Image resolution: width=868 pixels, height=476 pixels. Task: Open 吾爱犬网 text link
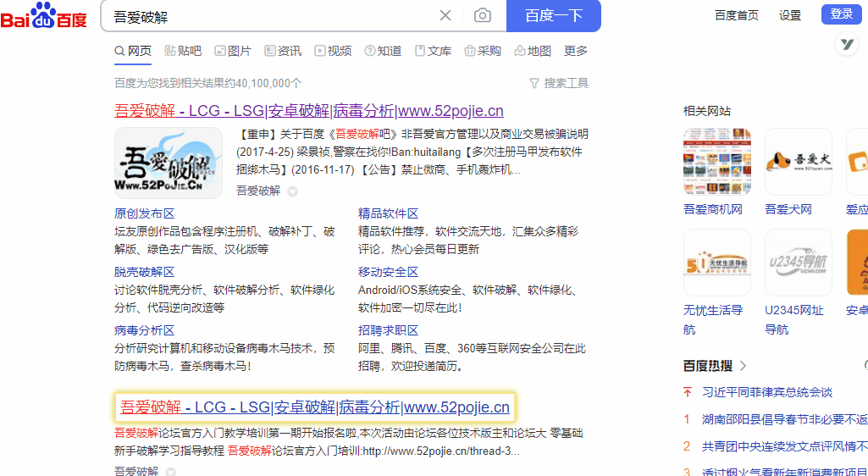point(788,210)
